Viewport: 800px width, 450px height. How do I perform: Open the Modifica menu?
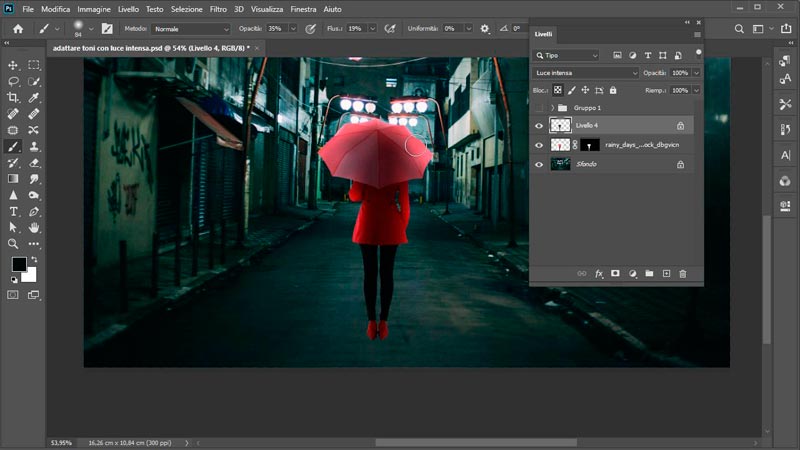point(56,9)
